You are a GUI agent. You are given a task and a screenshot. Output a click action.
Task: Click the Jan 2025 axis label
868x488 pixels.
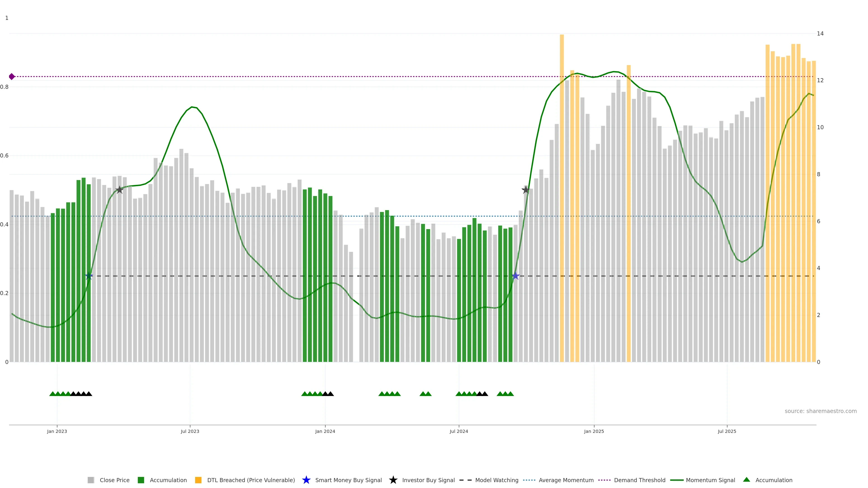click(x=594, y=431)
